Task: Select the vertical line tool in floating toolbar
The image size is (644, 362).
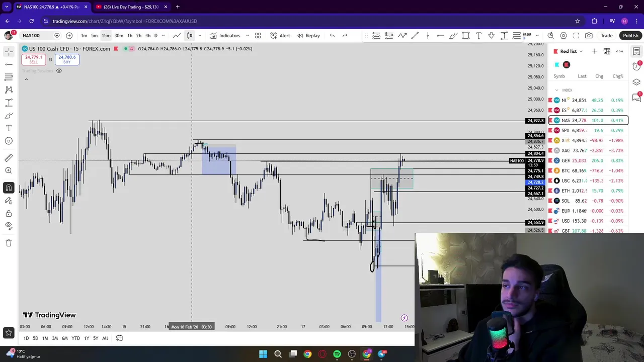Action: tap(428, 36)
